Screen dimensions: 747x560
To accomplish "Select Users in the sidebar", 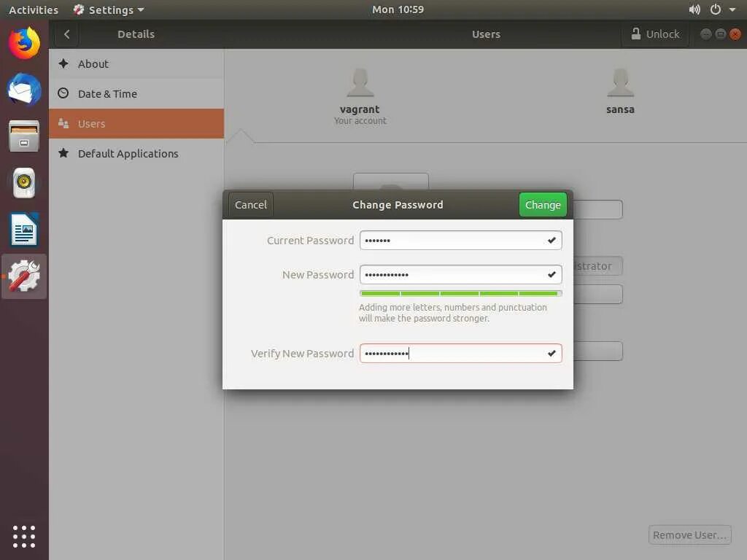I will (x=136, y=124).
